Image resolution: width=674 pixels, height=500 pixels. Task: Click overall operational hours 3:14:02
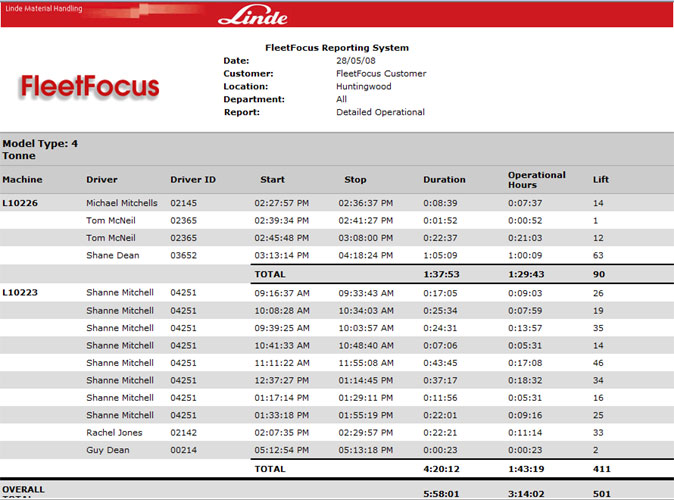[x=526, y=494]
